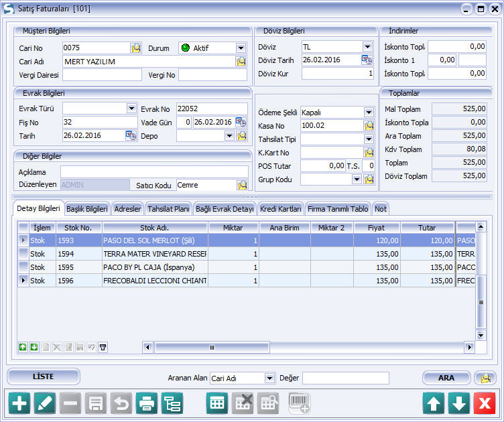Viewport: 504px width, 422px height.
Task: Click the printer icon to print invoice
Action: coord(146,403)
